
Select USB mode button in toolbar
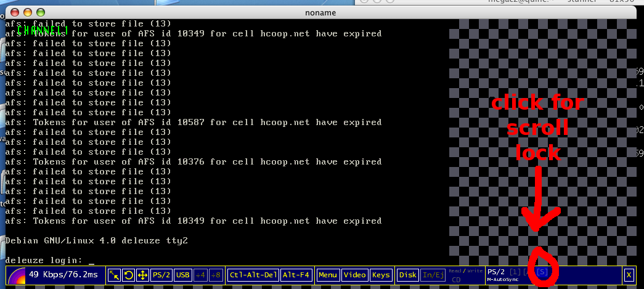(182, 275)
